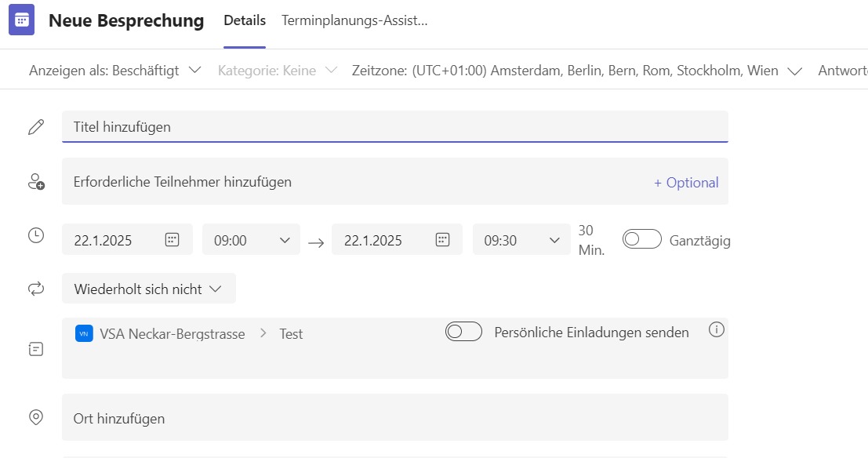
Task: Click the repeat arrows icon
Action: [x=36, y=289]
